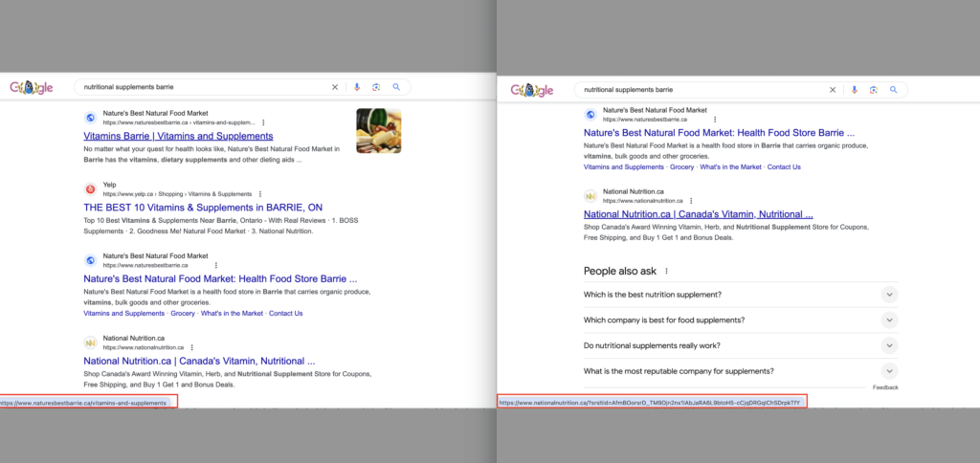This screenshot has width=980, height=463.
Task: Expand "Do nutritional supplements really work?" question
Action: (889, 345)
